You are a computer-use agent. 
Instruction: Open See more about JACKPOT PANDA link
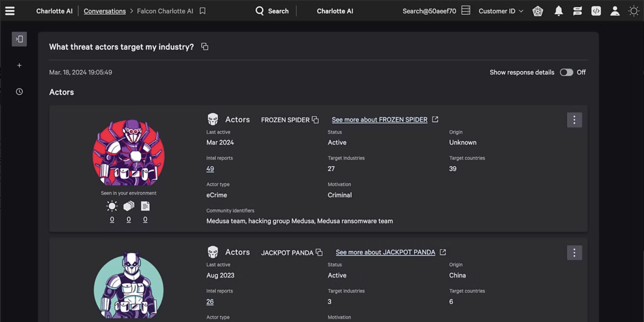tap(385, 252)
